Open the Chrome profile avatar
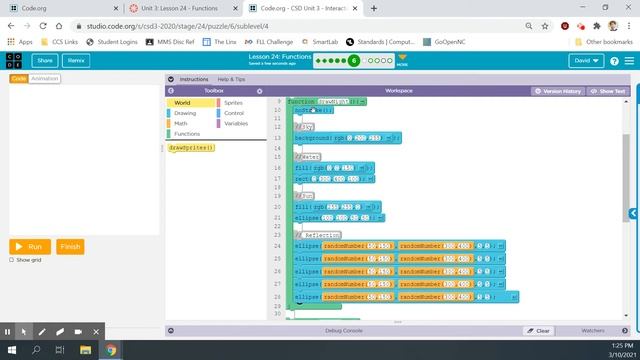The image size is (640, 360). pyautogui.click(x=612, y=26)
